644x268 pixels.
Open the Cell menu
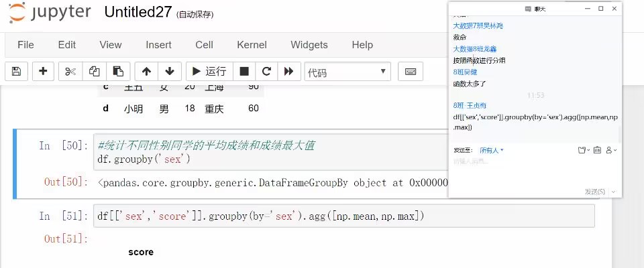click(204, 45)
